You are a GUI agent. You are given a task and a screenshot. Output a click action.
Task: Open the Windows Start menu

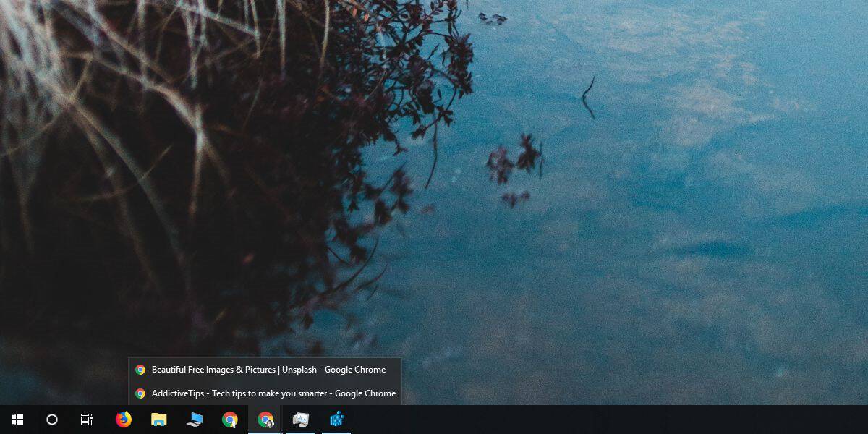click(17, 420)
